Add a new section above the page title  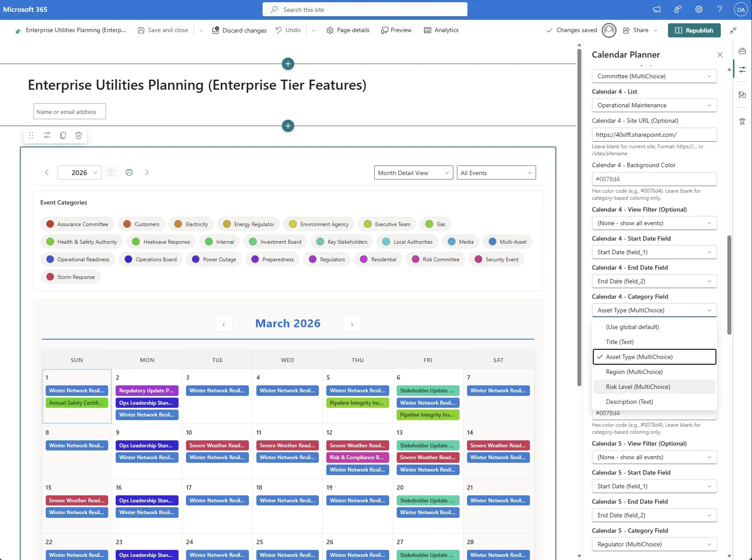click(288, 64)
